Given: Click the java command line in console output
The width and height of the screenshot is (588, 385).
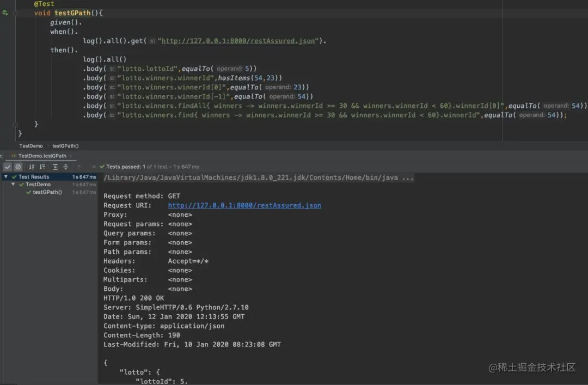Looking at the screenshot, I should click(259, 178).
